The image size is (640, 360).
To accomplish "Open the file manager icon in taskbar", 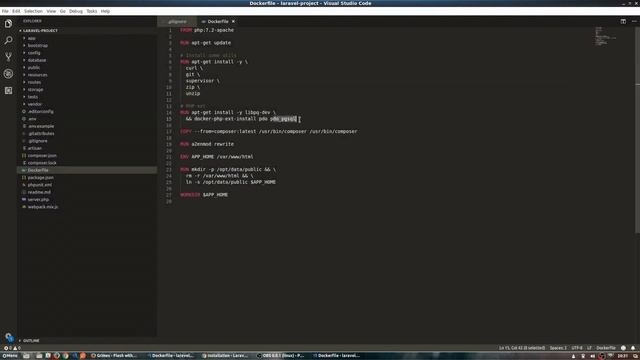I will coord(39,356).
